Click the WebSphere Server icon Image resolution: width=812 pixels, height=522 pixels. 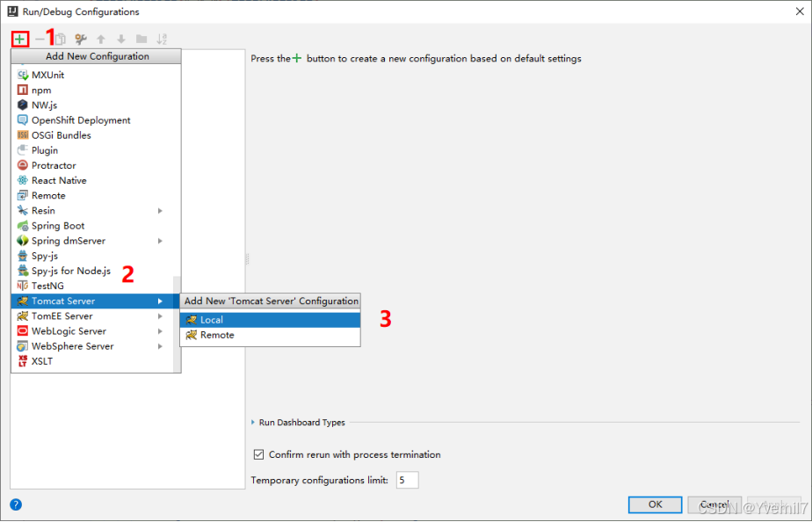click(22, 346)
